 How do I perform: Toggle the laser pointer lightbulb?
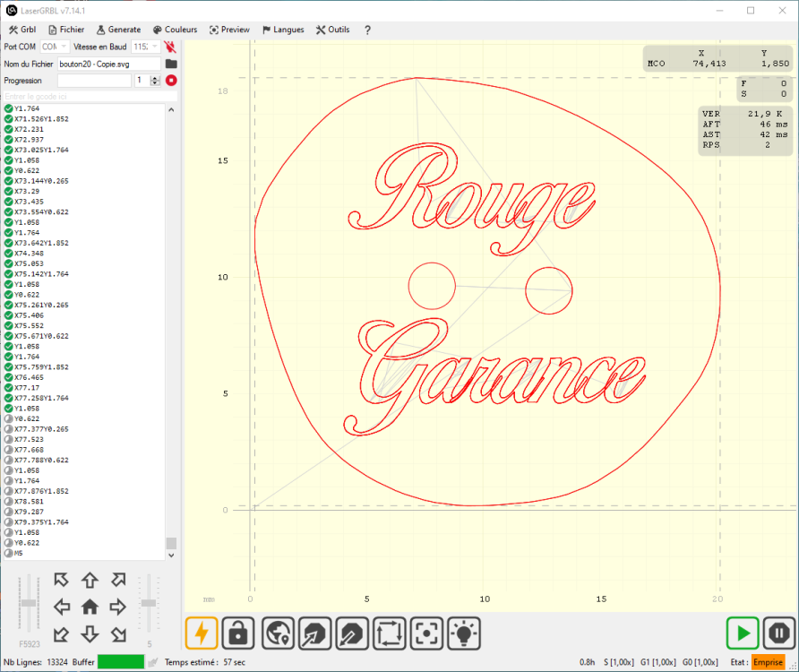464,633
